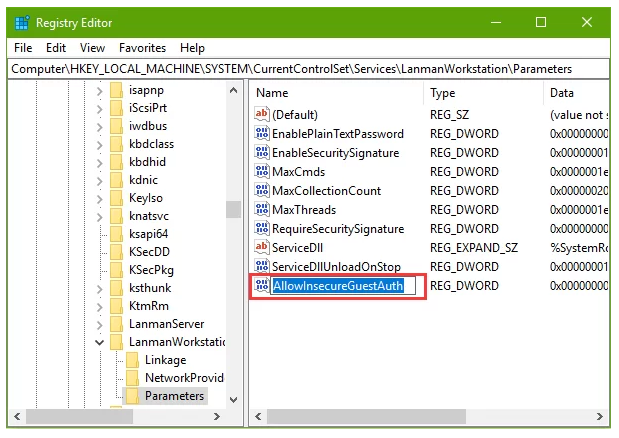
Task: Click tree pane horizontal scroll right arrow
Action: coord(216,416)
